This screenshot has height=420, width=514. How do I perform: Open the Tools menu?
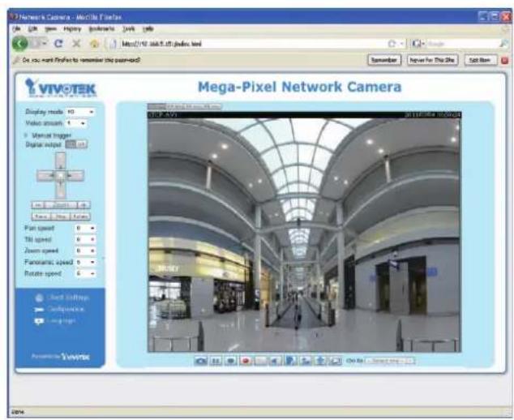pos(128,29)
